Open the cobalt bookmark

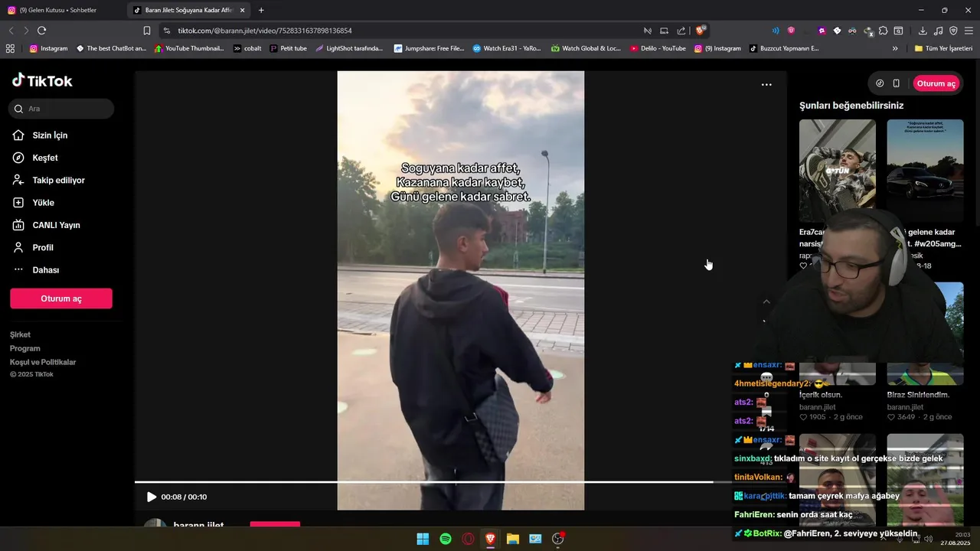coord(247,48)
